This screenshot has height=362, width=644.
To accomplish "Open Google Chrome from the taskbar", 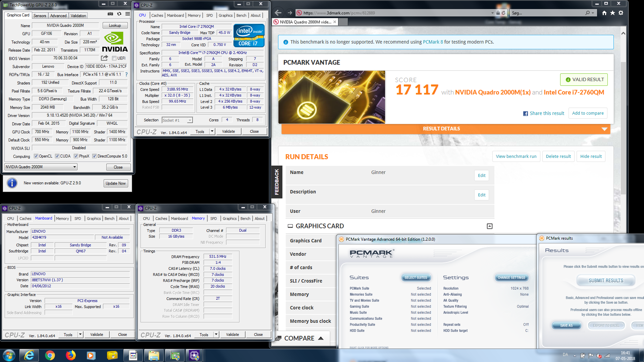I will click(x=50, y=355).
